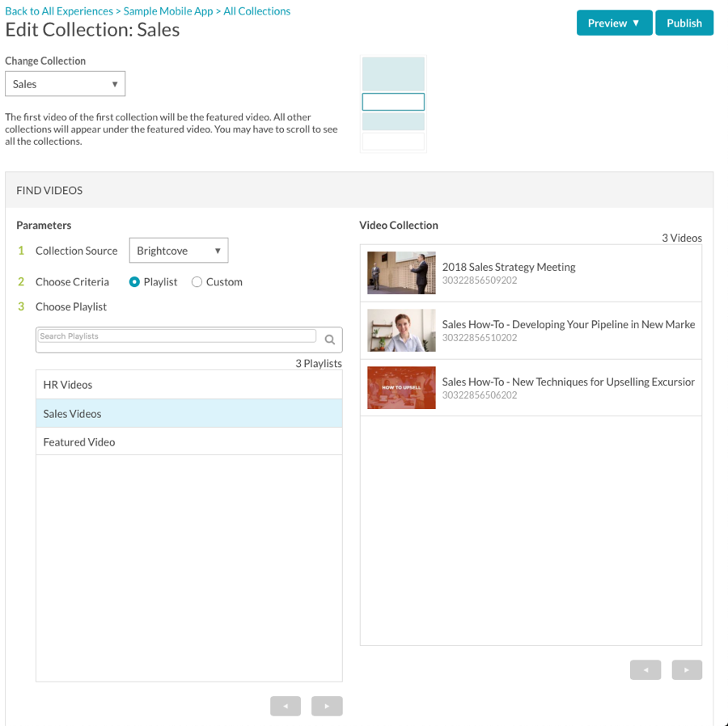Screen dimensions: 728x726
Task: Open the All Collections breadcrumb link
Action: tap(256, 11)
